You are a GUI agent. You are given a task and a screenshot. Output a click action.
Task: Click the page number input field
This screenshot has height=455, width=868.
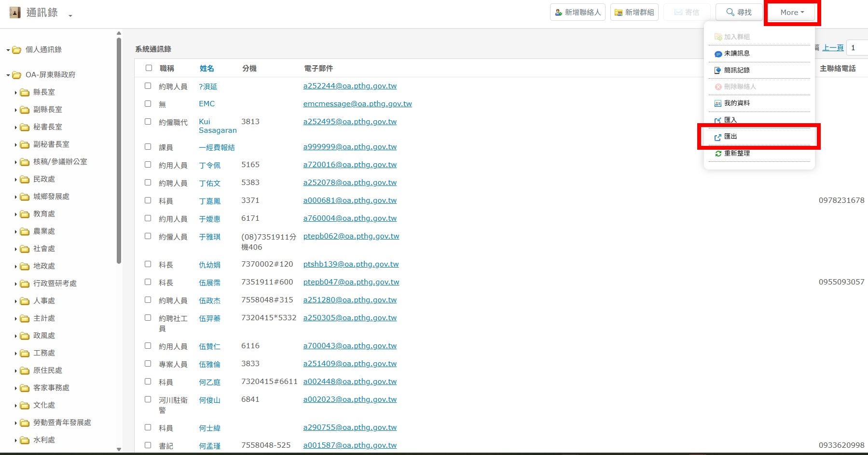point(857,48)
